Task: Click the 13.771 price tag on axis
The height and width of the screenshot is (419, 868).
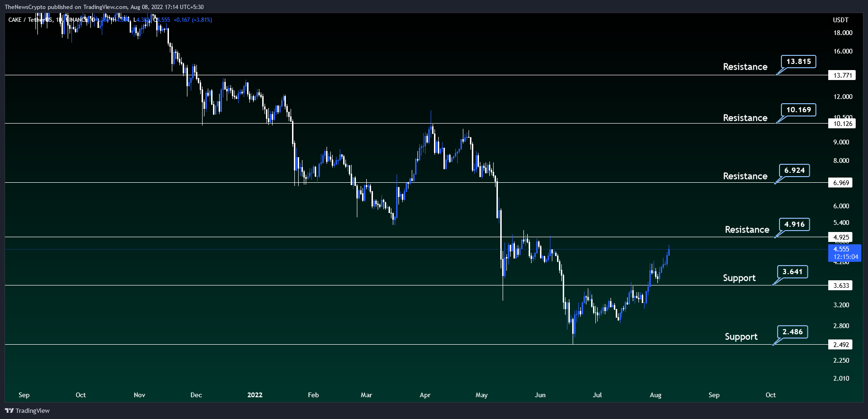Action: 842,75
